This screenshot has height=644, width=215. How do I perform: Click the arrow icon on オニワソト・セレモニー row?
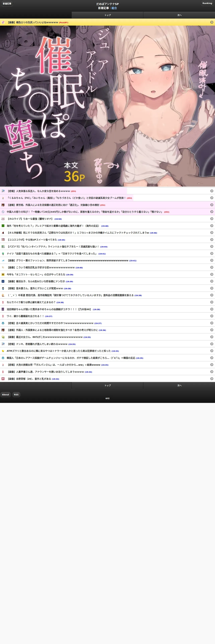(x=212, y=275)
